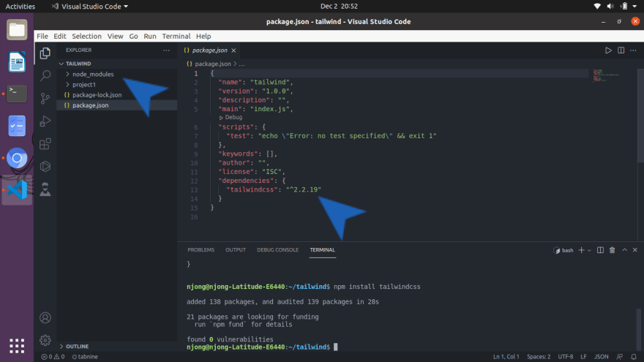The height and width of the screenshot is (362, 644).
Task: Switch to the PROBLEMS panel tab
Action: click(201, 250)
